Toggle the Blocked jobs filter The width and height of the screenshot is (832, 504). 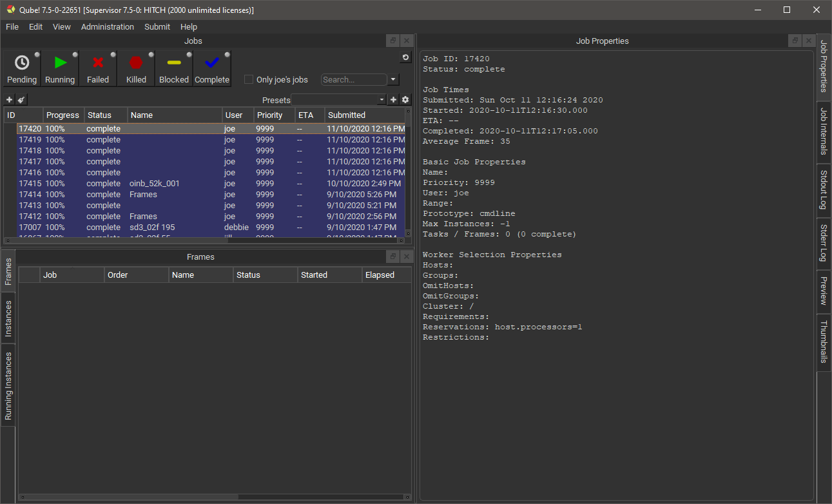click(174, 68)
